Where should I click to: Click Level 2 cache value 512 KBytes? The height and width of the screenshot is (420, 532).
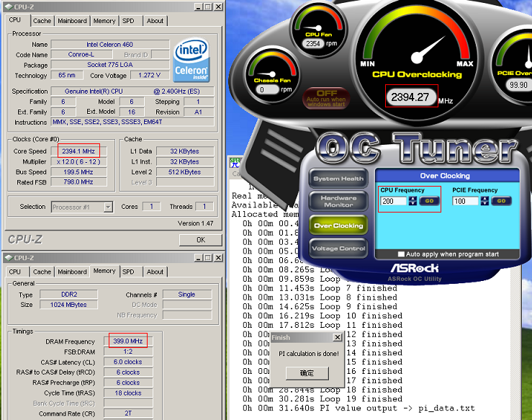click(x=185, y=172)
